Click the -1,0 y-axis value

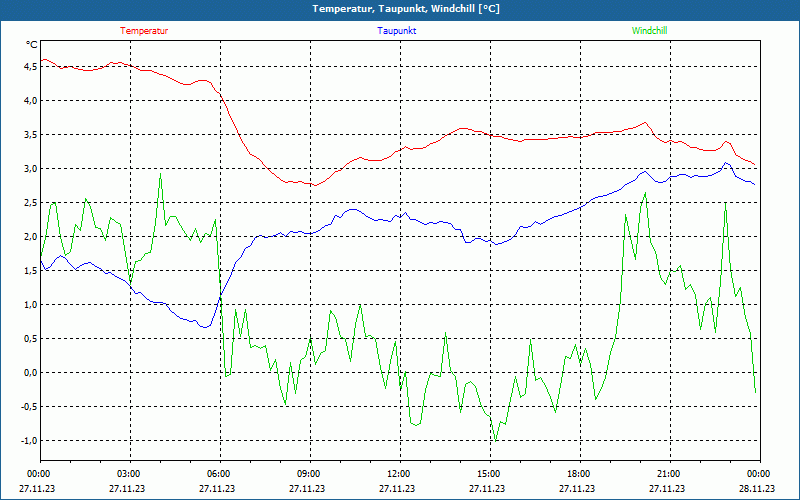[x=29, y=441]
